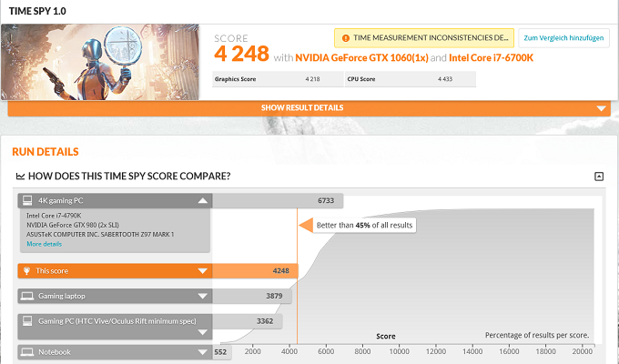Select the Graphics Score value 4 218

[x=312, y=79]
